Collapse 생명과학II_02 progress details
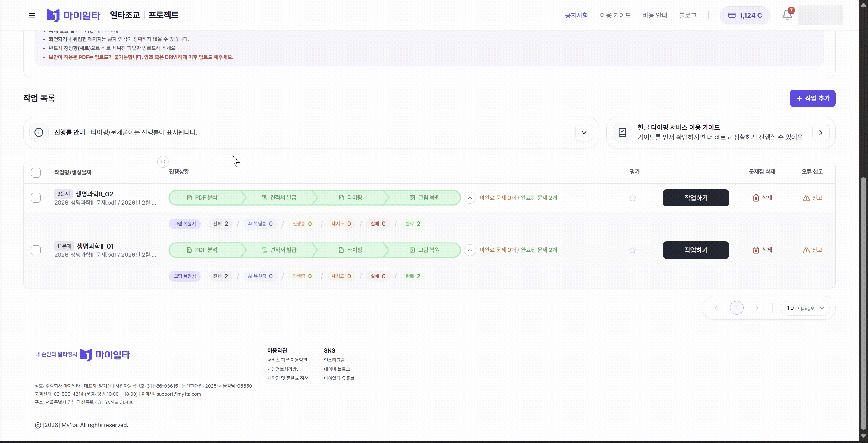 (470, 198)
